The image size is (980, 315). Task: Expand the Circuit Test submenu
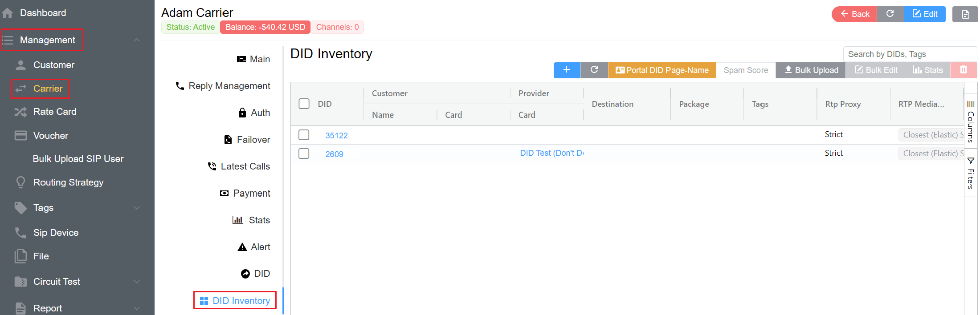click(137, 282)
